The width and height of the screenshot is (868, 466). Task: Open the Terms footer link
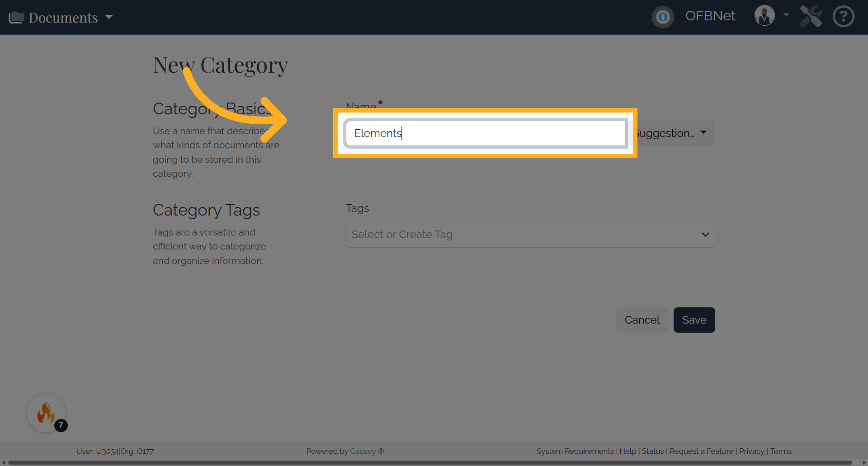point(781,451)
